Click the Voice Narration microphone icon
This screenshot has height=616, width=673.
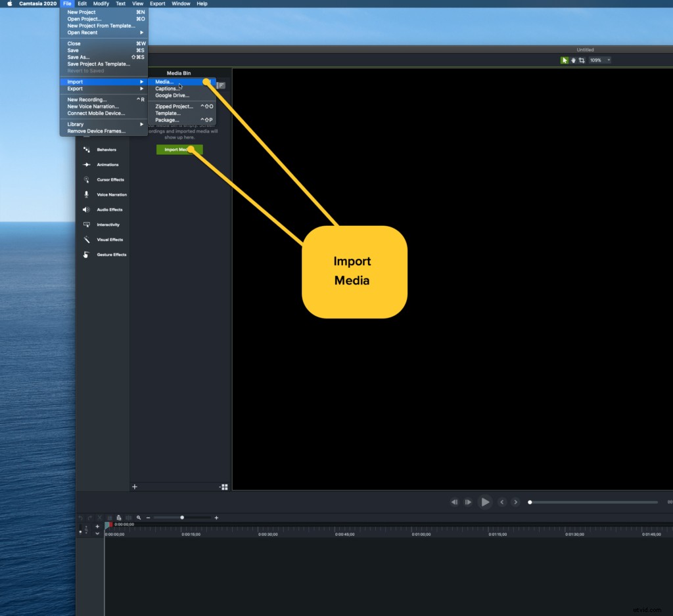point(87,194)
